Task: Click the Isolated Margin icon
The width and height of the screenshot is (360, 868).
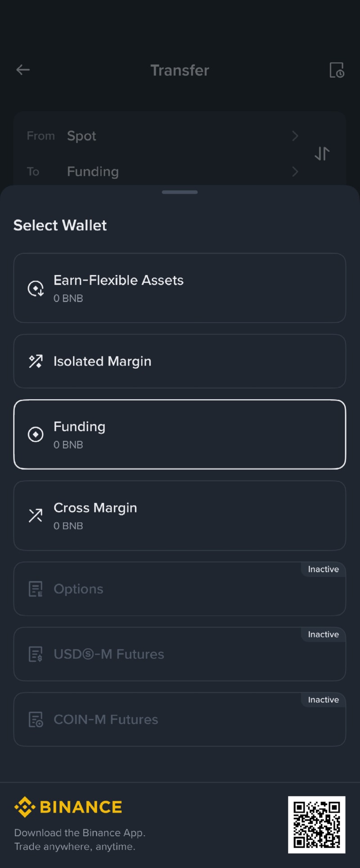Action: point(36,361)
